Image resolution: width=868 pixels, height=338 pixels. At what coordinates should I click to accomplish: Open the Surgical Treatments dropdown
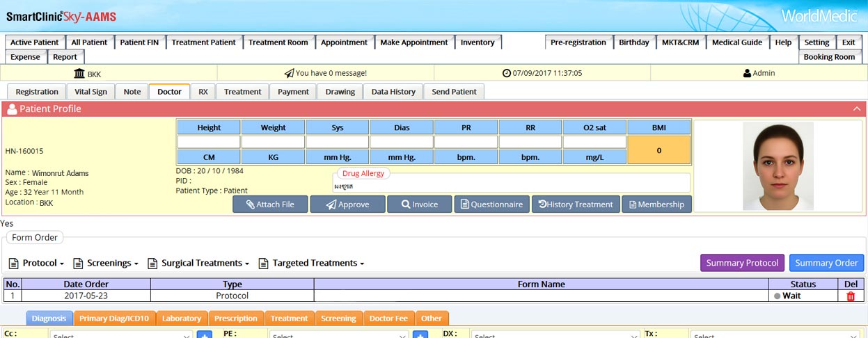click(199, 264)
